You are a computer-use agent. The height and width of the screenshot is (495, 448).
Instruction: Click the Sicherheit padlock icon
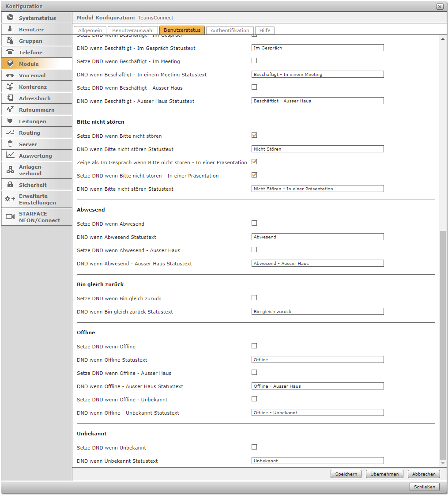(10, 185)
